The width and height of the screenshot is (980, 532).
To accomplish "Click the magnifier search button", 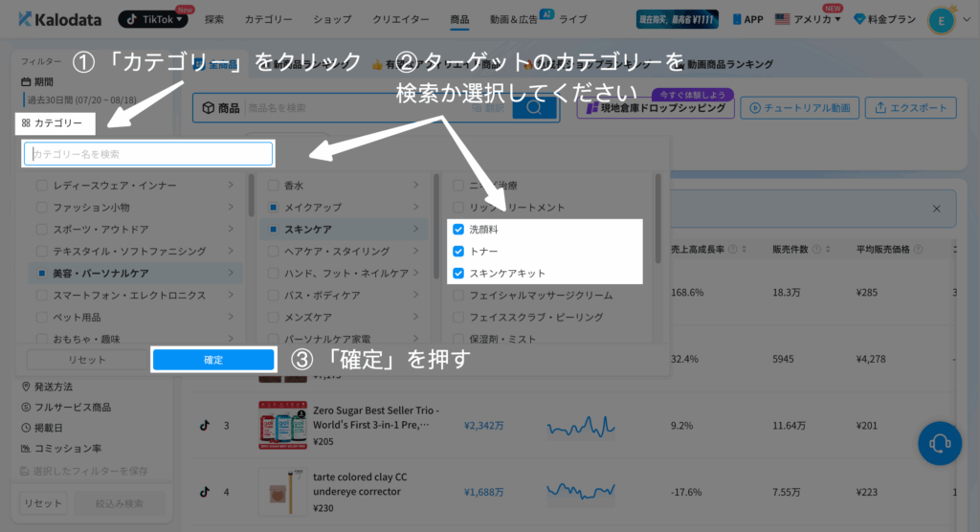I will (534, 108).
